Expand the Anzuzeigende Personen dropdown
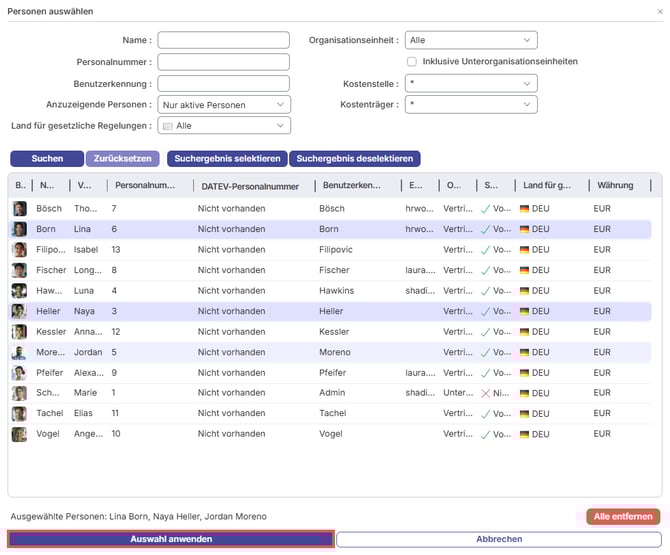The height and width of the screenshot is (555, 670). (x=223, y=105)
